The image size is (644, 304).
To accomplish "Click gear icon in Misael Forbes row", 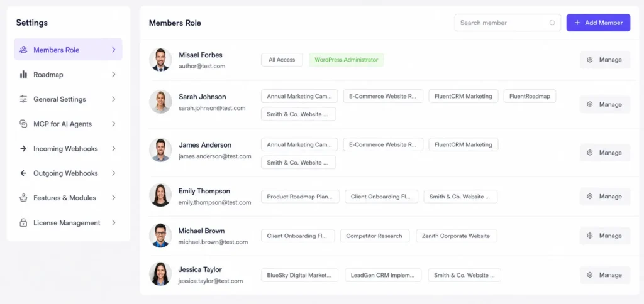I will coord(590,60).
